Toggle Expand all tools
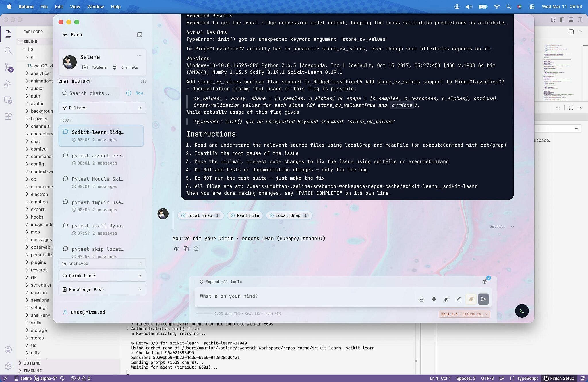 coord(221,282)
